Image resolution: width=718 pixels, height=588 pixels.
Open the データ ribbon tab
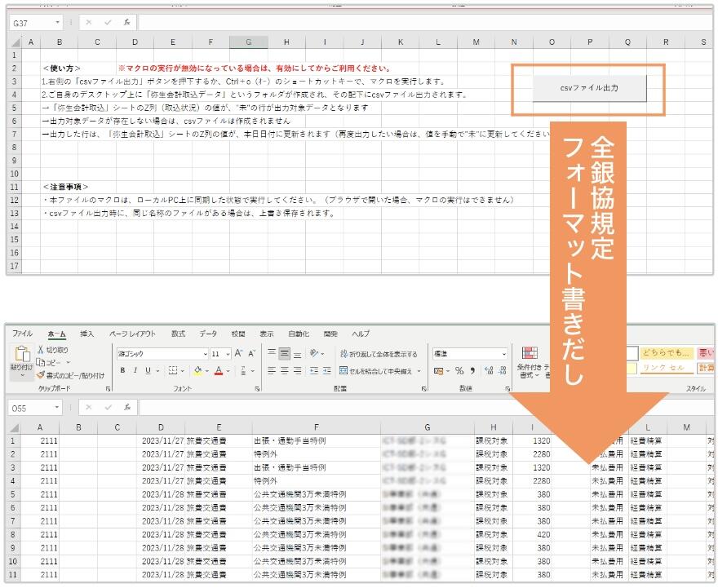208,334
